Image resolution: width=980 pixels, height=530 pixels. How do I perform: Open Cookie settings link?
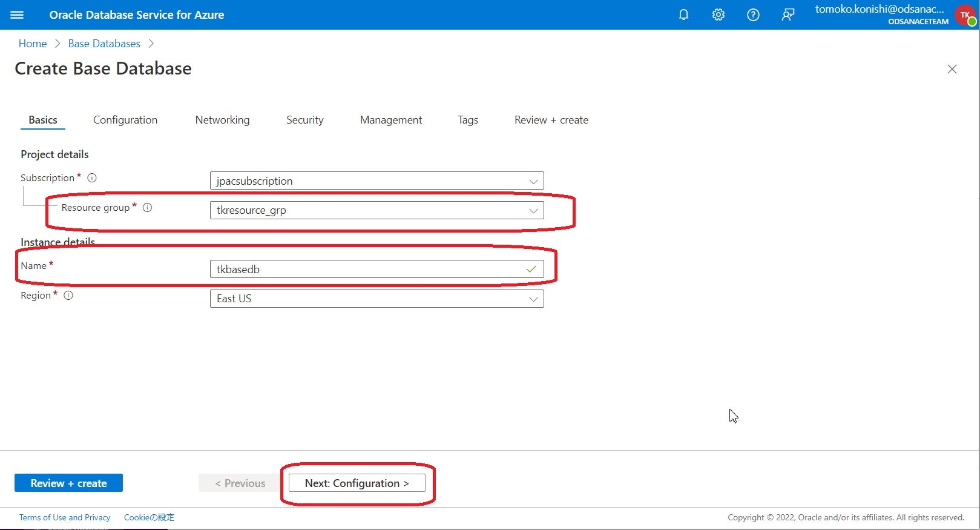(x=149, y=517)
